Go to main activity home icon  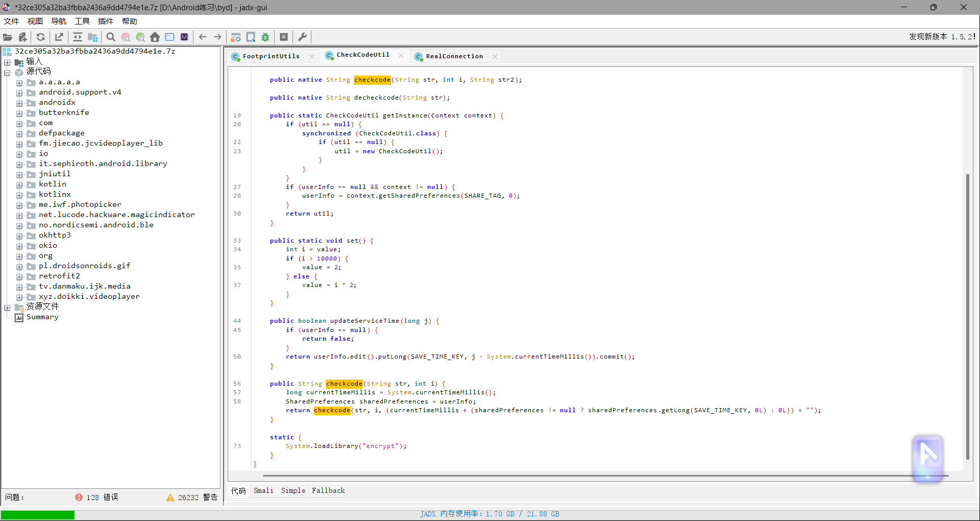[x=155, y=37]
